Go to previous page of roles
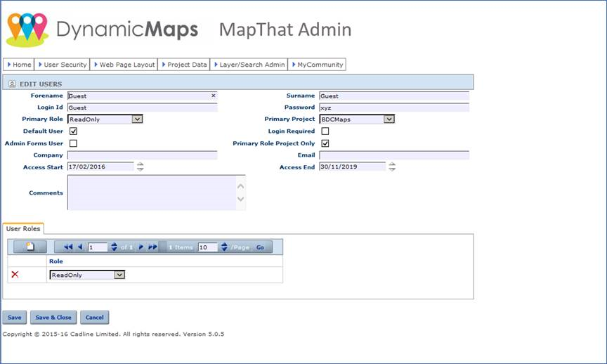Viewport: 607px width, 364px height. pyautogui.click(x=80, y=247)
